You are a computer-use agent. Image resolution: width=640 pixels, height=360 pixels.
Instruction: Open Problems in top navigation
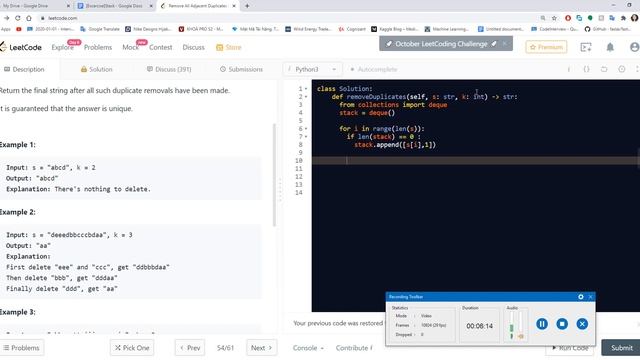98,47
